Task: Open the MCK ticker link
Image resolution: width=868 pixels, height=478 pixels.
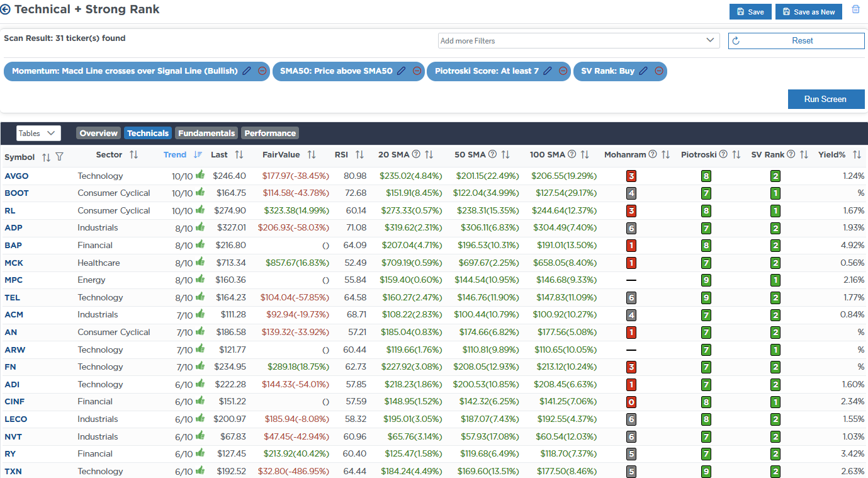Action: (x=14, y=263)
